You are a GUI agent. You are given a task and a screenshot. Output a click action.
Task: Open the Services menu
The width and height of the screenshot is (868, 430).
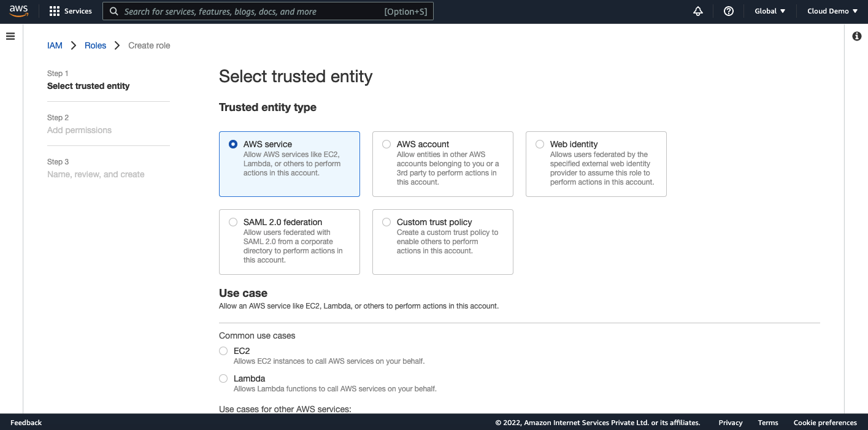tap(71, 11)
